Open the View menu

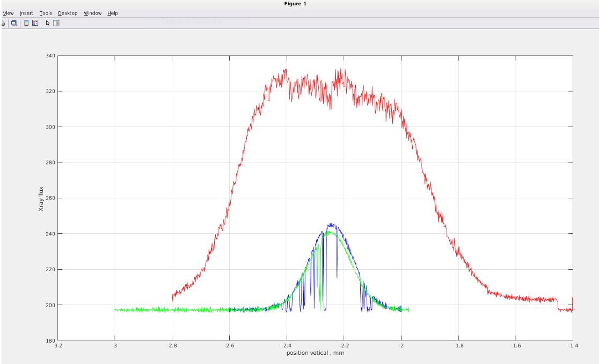click(9, 13)
